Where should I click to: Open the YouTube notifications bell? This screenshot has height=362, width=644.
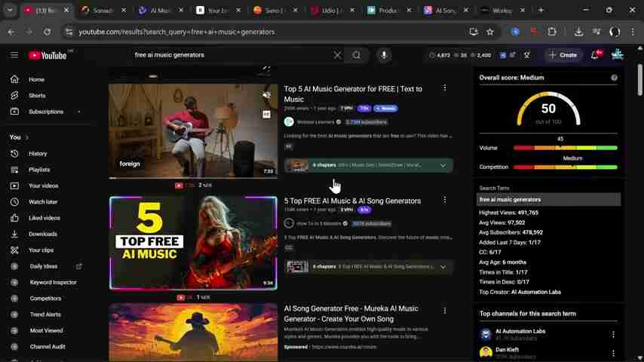[x=595, y=55]
